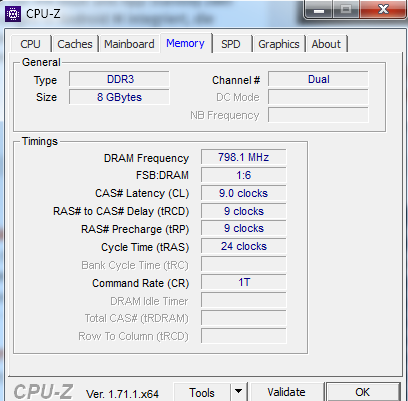Click the Size field showing 8 GBytes
Image resolution: width=408 pixels, height=401 pixels.
[x=119, y=97]
